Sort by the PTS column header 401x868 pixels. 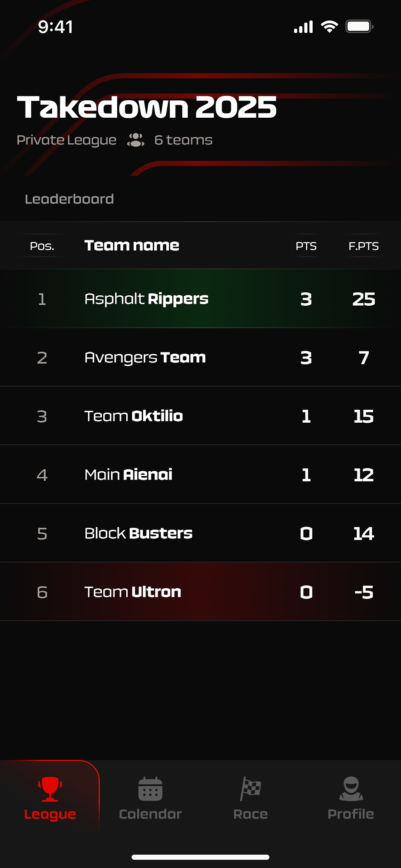306,246
